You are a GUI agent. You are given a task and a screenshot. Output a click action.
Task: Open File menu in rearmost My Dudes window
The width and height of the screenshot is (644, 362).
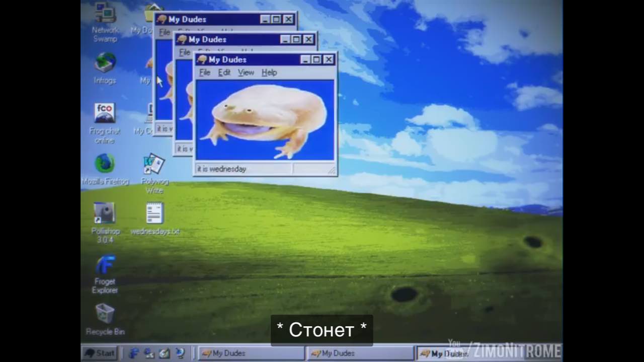[x=165, y=32]
